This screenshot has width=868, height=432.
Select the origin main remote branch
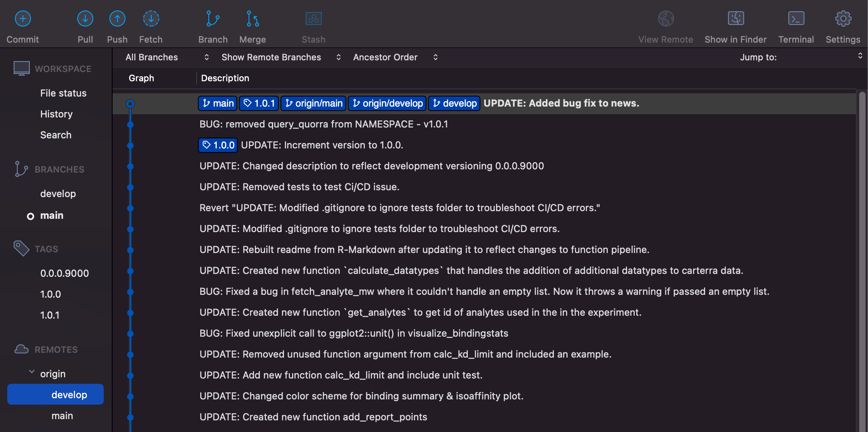[62, 416]
